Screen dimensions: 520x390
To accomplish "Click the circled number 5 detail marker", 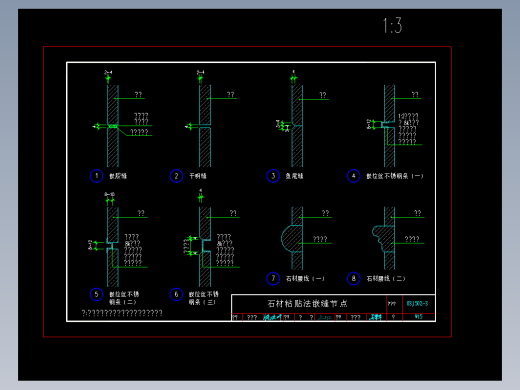I will tap(96, 294).
